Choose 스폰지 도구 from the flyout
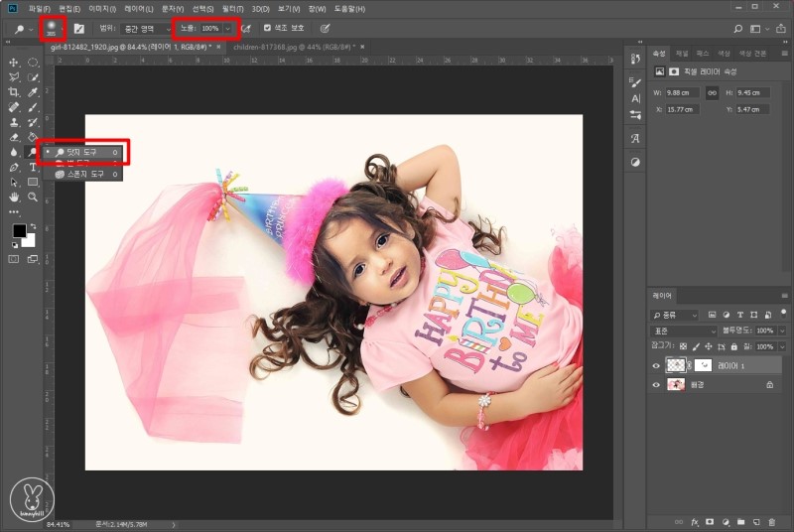 tap(84, 174)
